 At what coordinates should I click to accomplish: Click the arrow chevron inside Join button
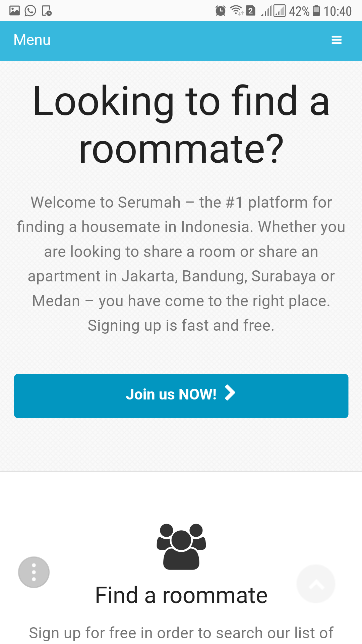pyautogui.click(x=230, y=393)
